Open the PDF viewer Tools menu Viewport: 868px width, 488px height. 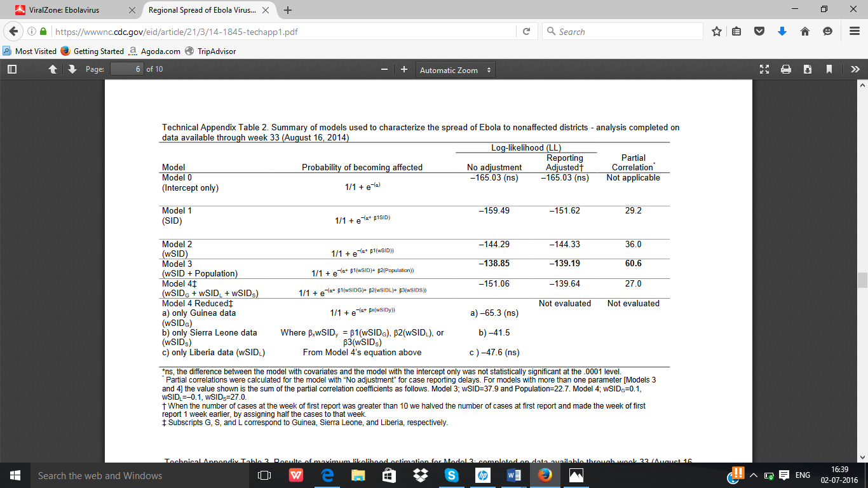(x=855, y=69)
